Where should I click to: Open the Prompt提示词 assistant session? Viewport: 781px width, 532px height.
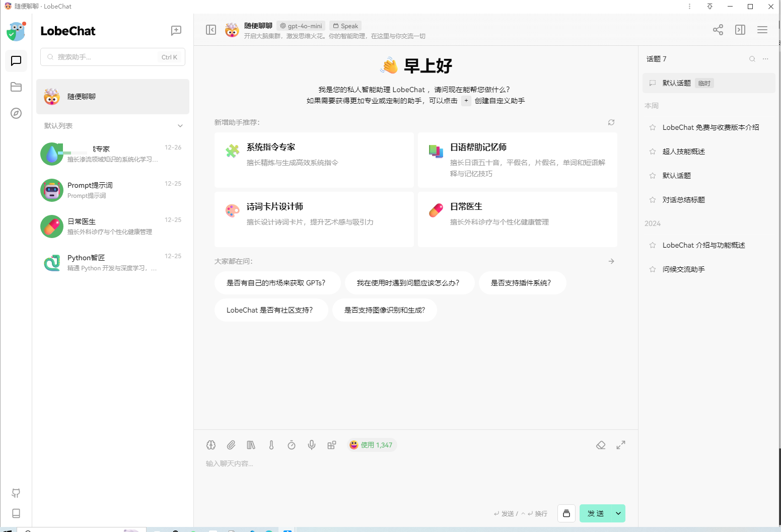(x=113, y=190)
